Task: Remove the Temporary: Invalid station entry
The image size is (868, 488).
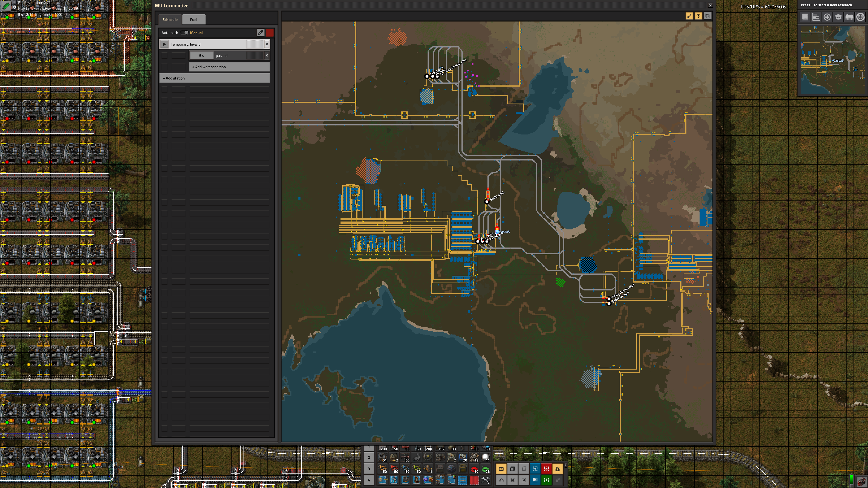Action: [267, 44]
